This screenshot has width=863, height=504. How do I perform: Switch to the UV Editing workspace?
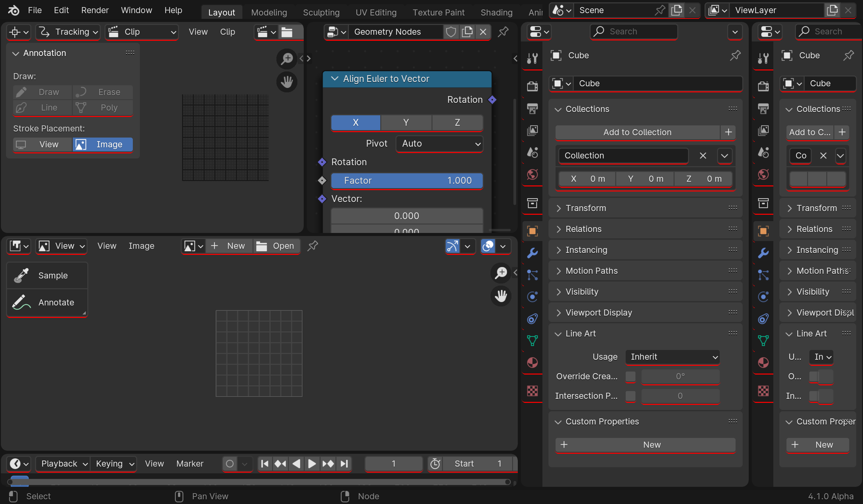point(376,12)
